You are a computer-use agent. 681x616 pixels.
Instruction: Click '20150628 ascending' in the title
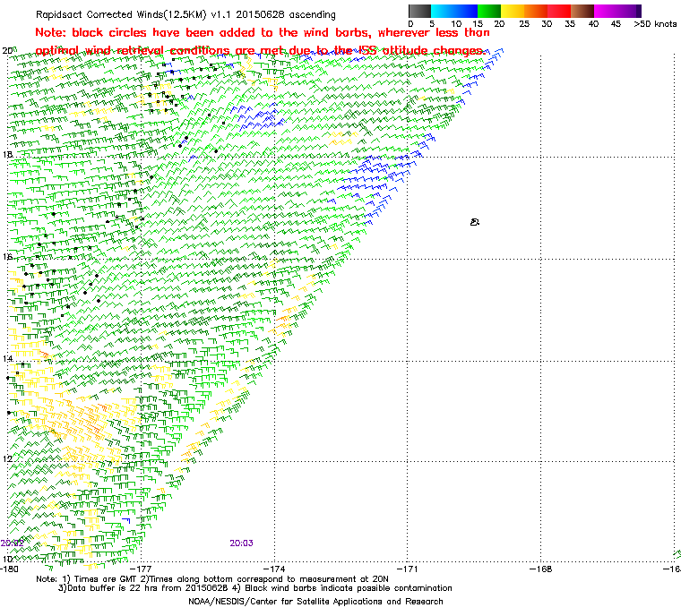click(286, 14)
